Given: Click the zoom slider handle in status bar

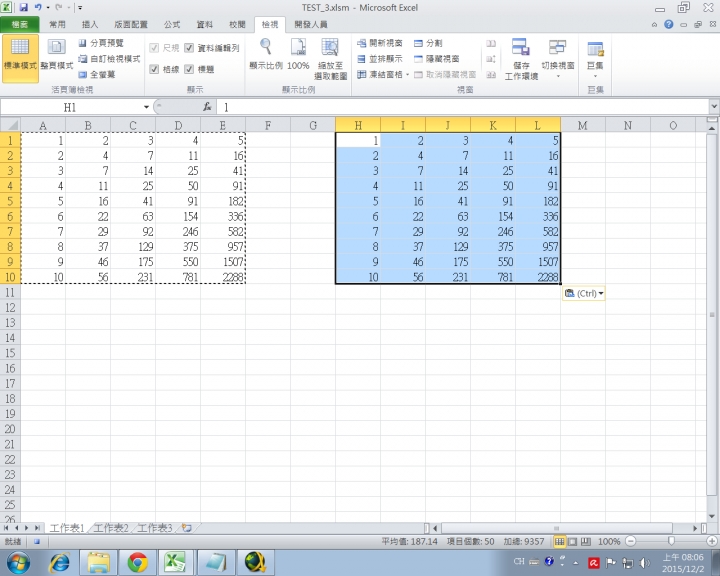Looking at the screenshot, I should tap(671, 541).
